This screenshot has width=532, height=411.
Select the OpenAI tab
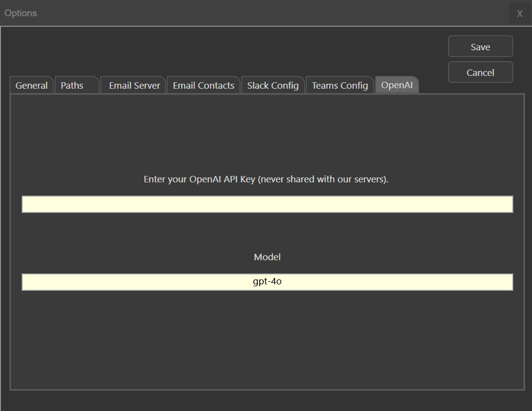tap(397, 85)
